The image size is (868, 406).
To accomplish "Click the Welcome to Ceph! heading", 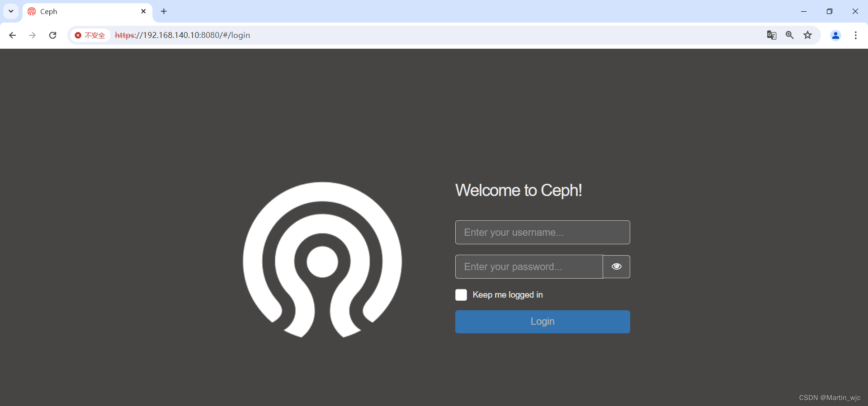I will pyautogui.click(x=519, y=191).
